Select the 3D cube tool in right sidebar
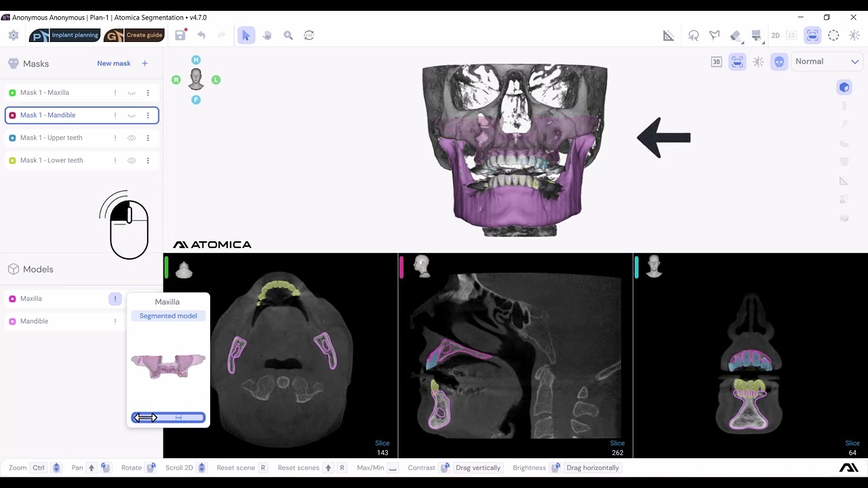The width and height of the screenshot is (868, 488). coord(844,87)
